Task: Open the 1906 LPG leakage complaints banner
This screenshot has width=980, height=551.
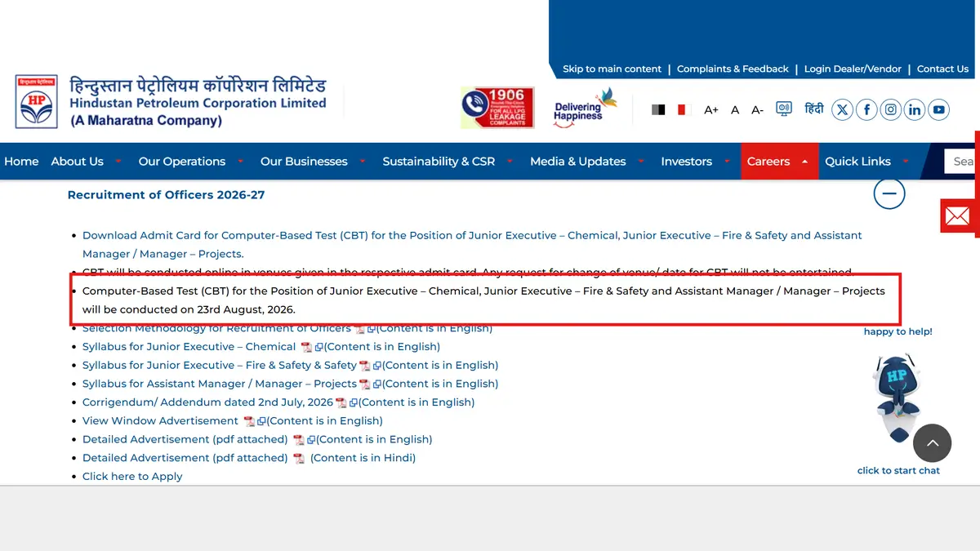Action: 497,108
